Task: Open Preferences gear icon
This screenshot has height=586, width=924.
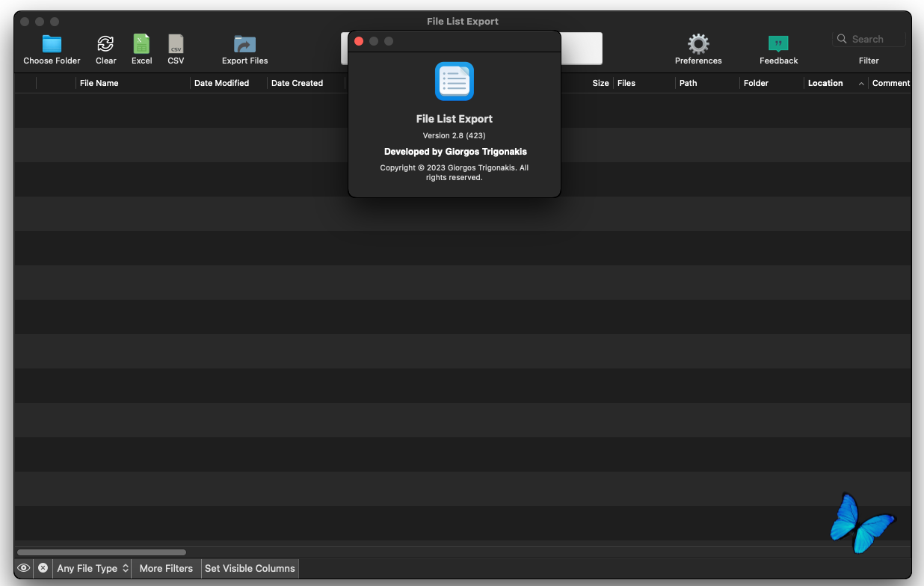Action: click(x=698, y=44)
